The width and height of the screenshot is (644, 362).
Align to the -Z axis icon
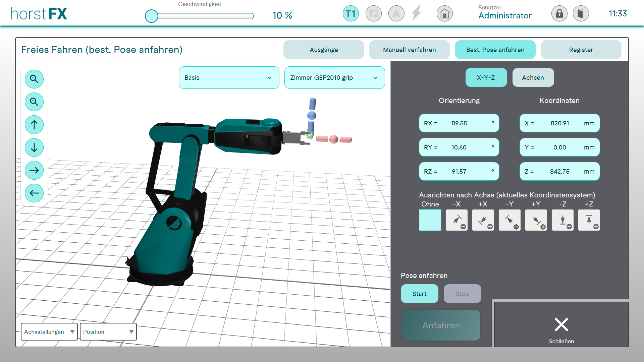pyautogui.click(x=562, y=220)
